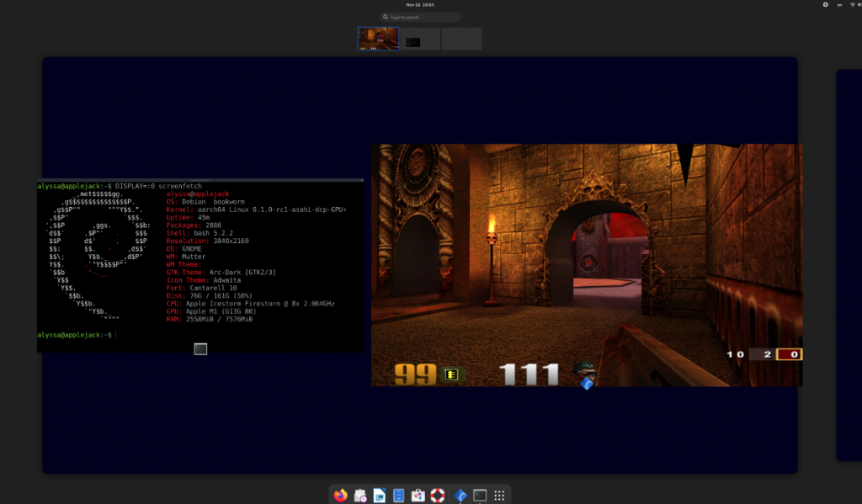The image size is (862, 504).
Task: Click 'GTK Theme: Arc-Dark' line
Action: click(x=221, y=272)
